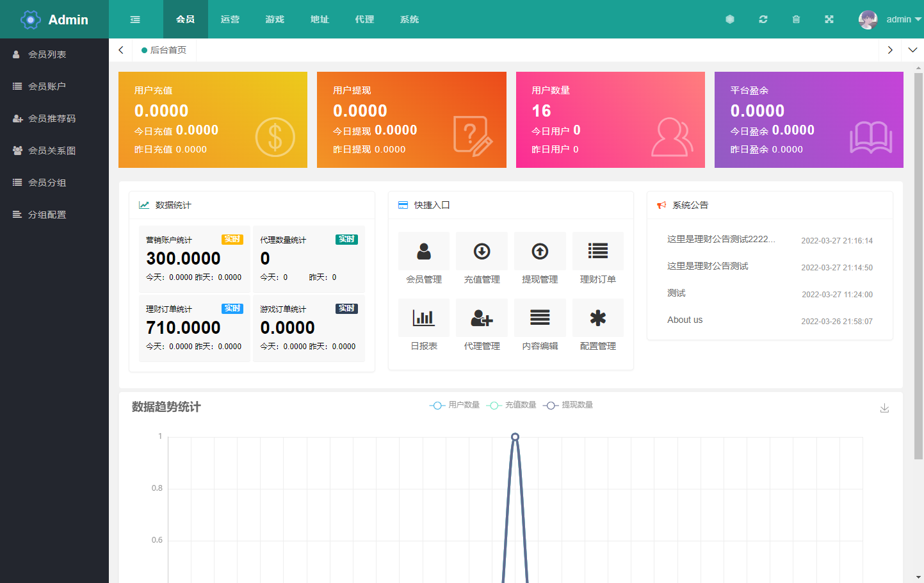Open the admin user dropdown
The image size is (924, 583).
[x=904, y=19]
